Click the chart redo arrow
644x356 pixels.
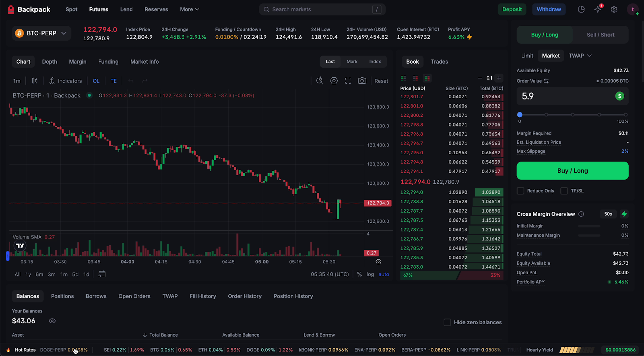[145, 81]
